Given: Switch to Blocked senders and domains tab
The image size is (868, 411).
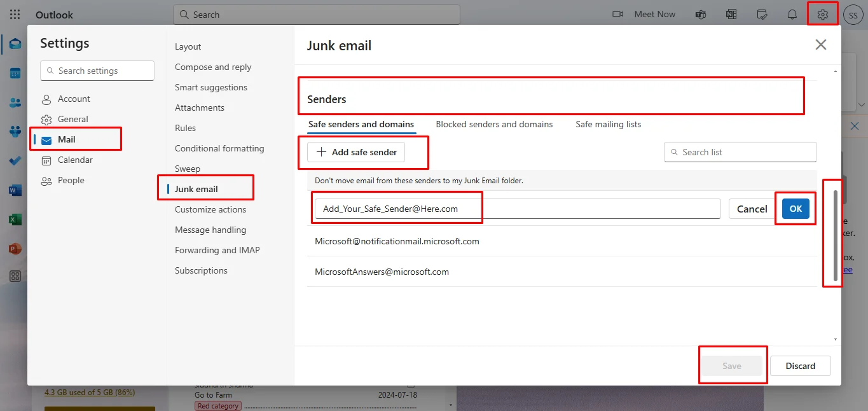Looking at the screenshot, I should [x=494, y=124].
